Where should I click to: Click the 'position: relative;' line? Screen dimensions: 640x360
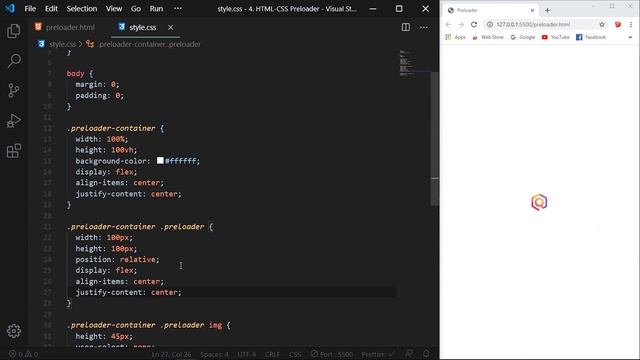117,259
